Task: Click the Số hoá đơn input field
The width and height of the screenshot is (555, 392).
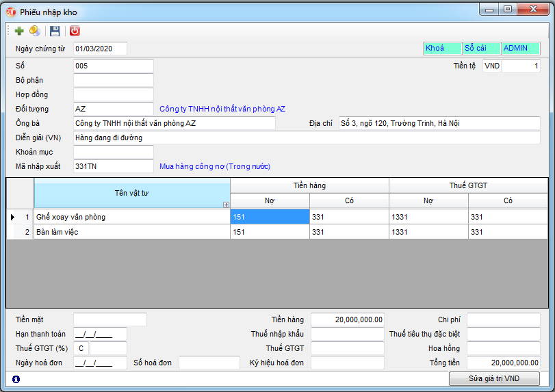Action: click(209, 363)
